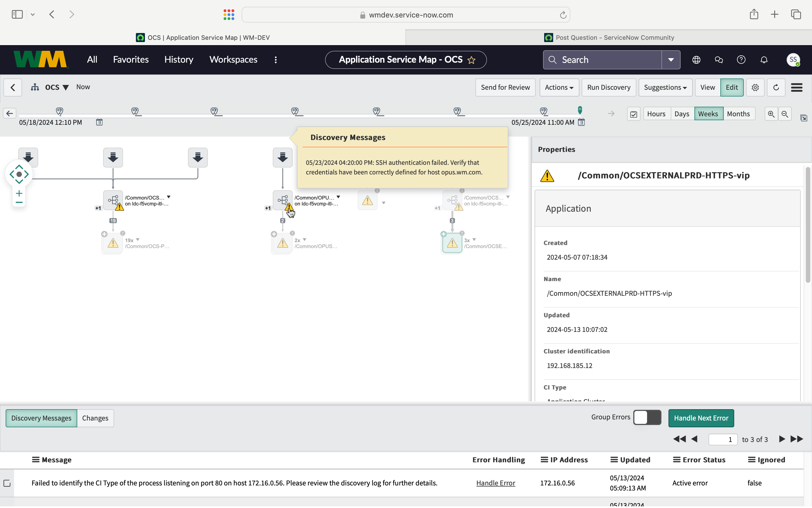Open the Search scope dropdown arrow
The height and width of the screenshot is (508, 812).
coord(671,60)
